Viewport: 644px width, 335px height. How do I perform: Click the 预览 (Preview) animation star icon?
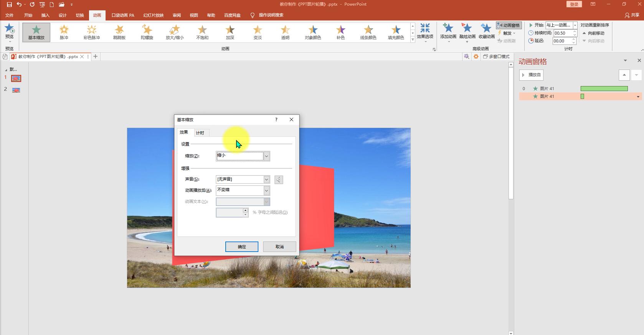(9, 29)
